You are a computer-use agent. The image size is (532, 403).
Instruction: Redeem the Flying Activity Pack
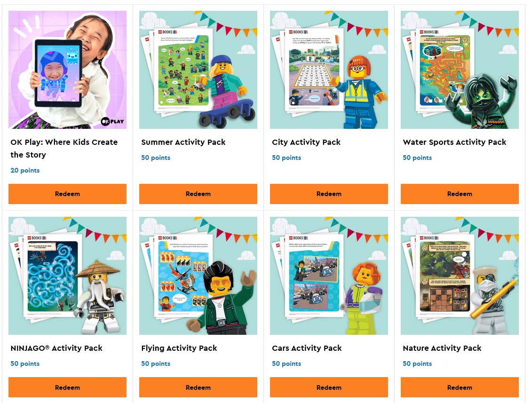tap(198, 387)
